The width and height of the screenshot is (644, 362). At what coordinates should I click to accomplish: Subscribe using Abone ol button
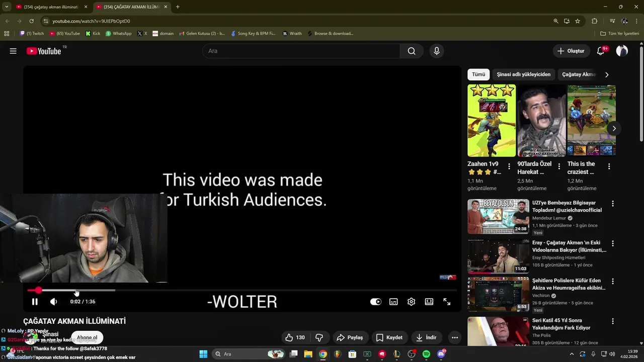coord(87,337)
